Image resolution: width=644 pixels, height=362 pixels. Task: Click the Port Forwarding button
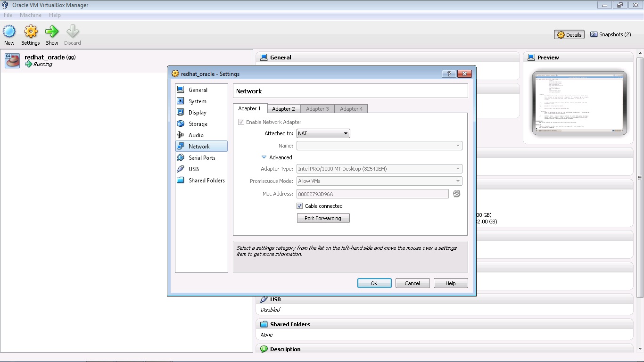coord(323,218)
